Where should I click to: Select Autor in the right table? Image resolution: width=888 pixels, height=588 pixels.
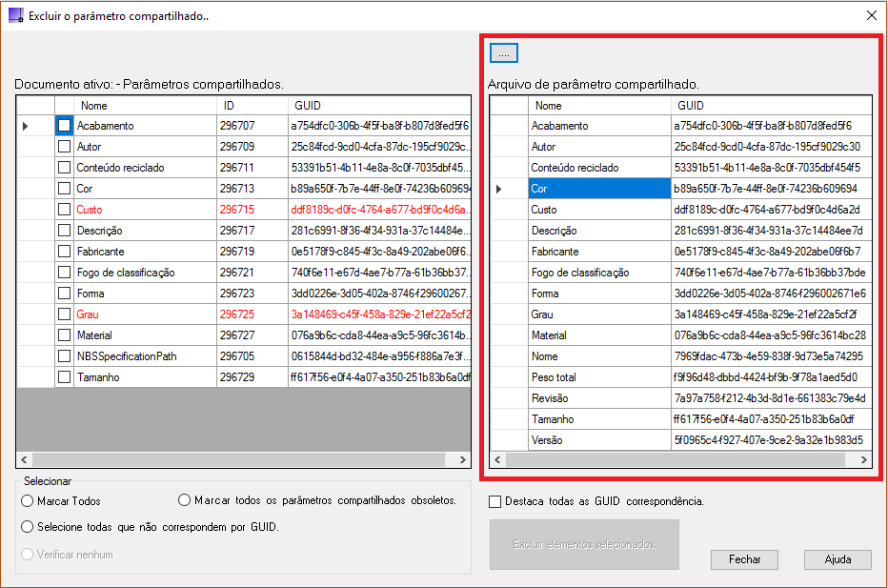[x=599, y=146]
